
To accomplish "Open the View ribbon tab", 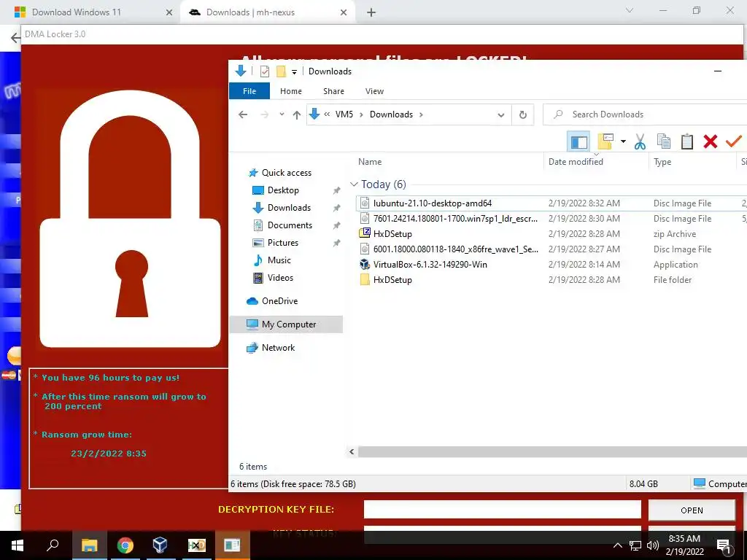I will (x=374, y=91).
